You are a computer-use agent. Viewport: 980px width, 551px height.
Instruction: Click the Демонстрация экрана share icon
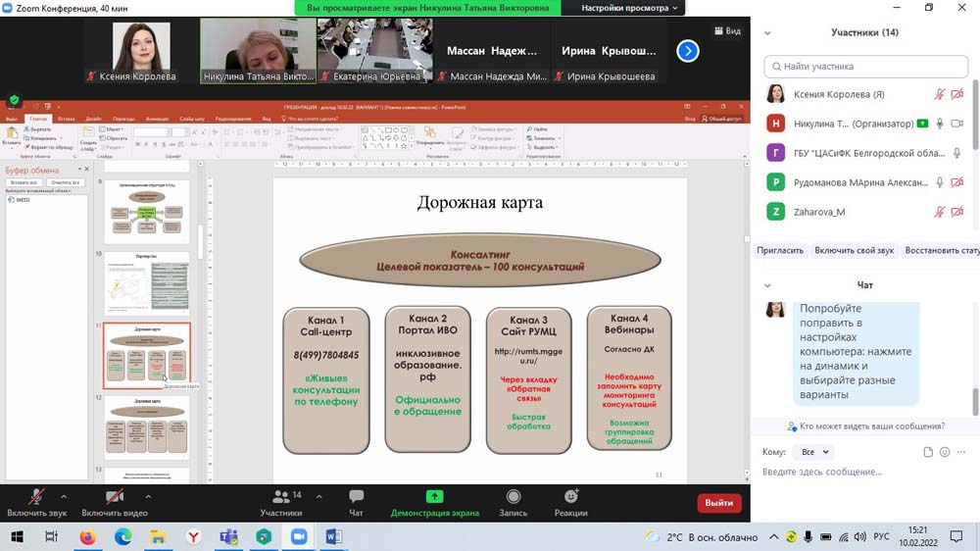pyautogui.click(x=434, y=497)
